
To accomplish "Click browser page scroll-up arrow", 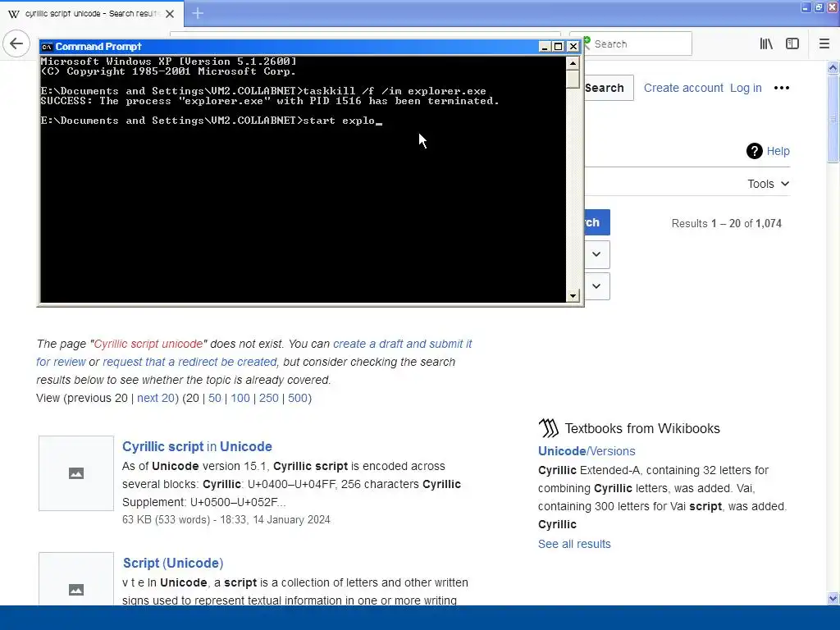I will tap(833, 67).
